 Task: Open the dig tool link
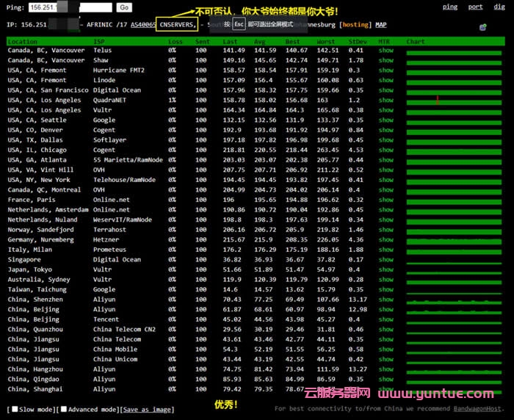499,7
